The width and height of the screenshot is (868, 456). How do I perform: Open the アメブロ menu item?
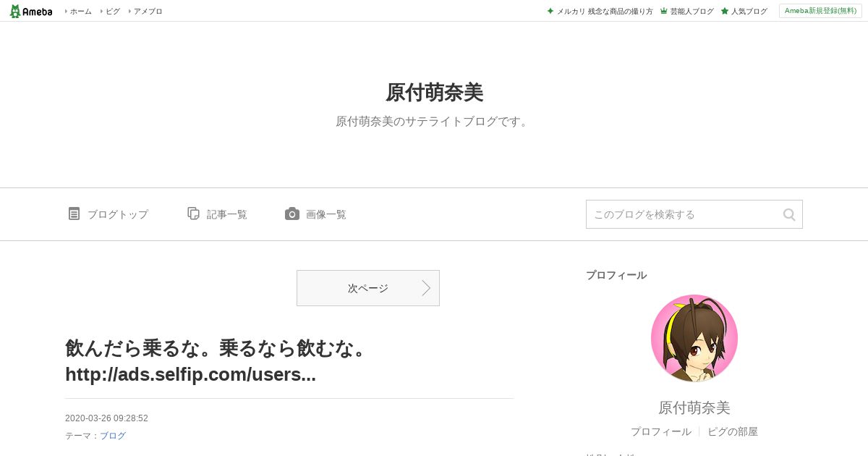(x=146, y=11)
